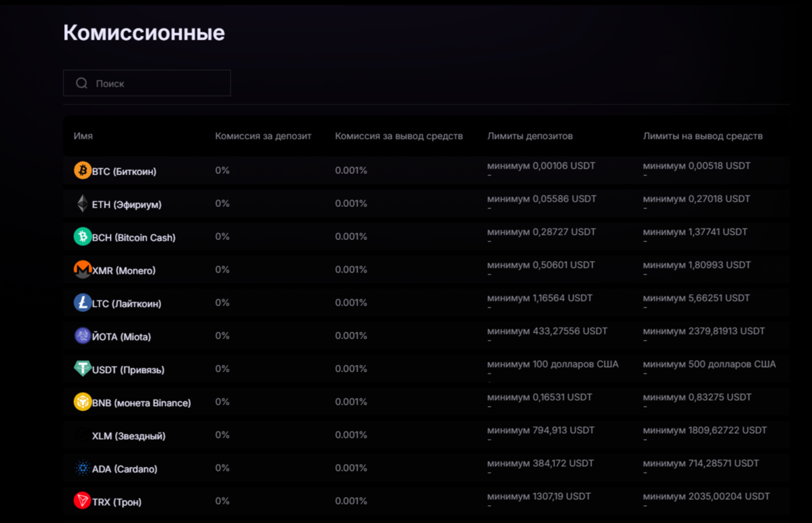Select the TRX (Трон) row name
This screenshot has width=812, height=523.
117,502
